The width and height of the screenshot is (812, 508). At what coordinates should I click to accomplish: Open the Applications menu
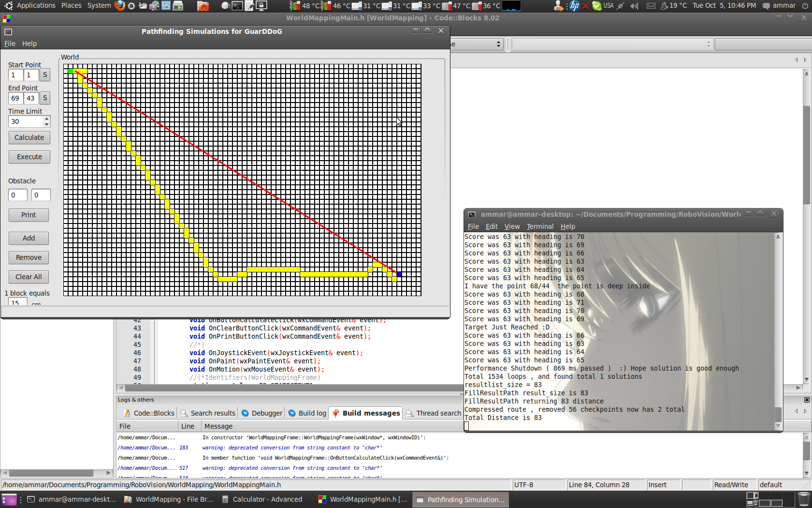36,6
